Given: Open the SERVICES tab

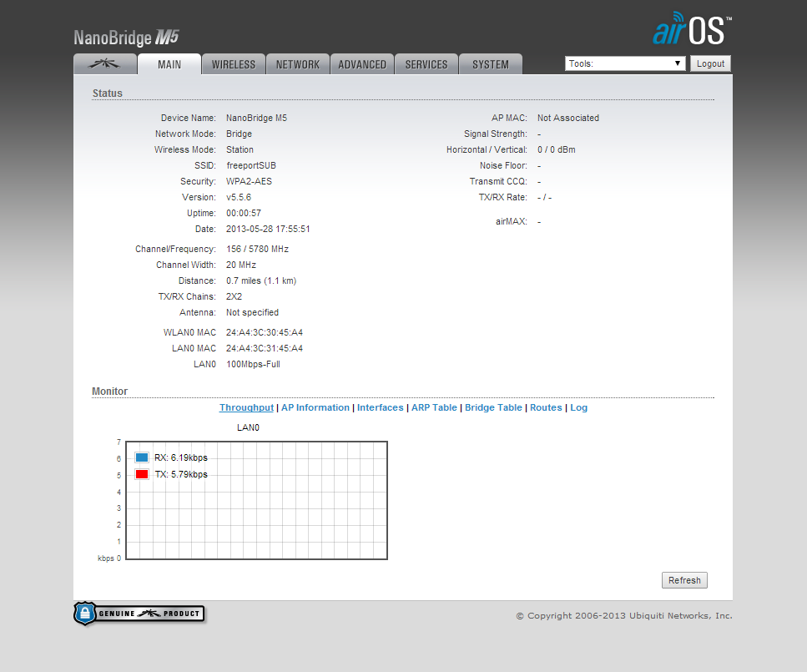Looking at the screenshot, I should (426, 63).
